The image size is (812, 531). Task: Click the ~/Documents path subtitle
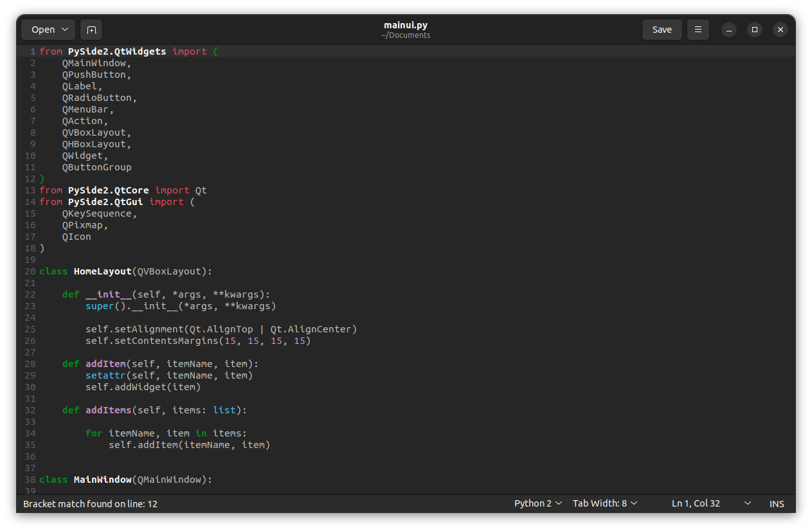(x=406, y=35)
